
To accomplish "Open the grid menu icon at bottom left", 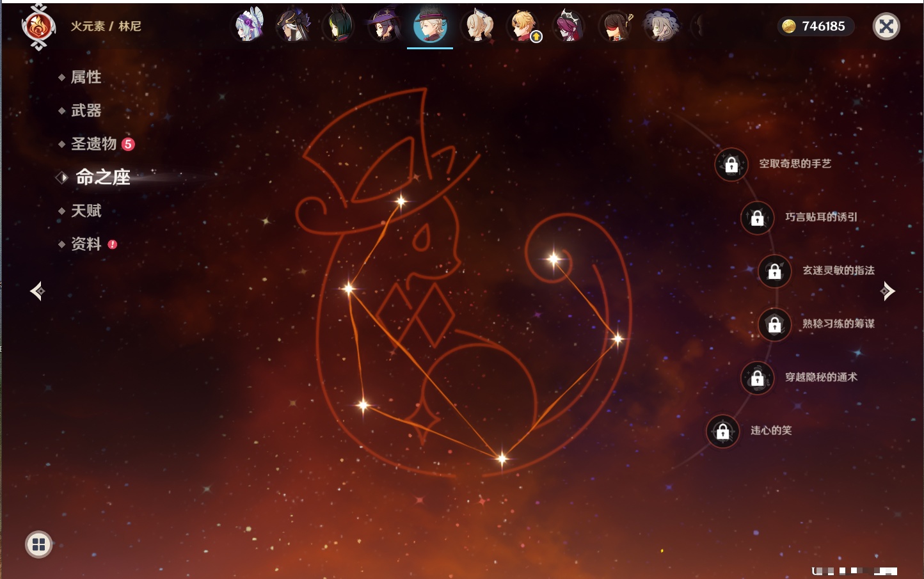I will pos(38,544).
